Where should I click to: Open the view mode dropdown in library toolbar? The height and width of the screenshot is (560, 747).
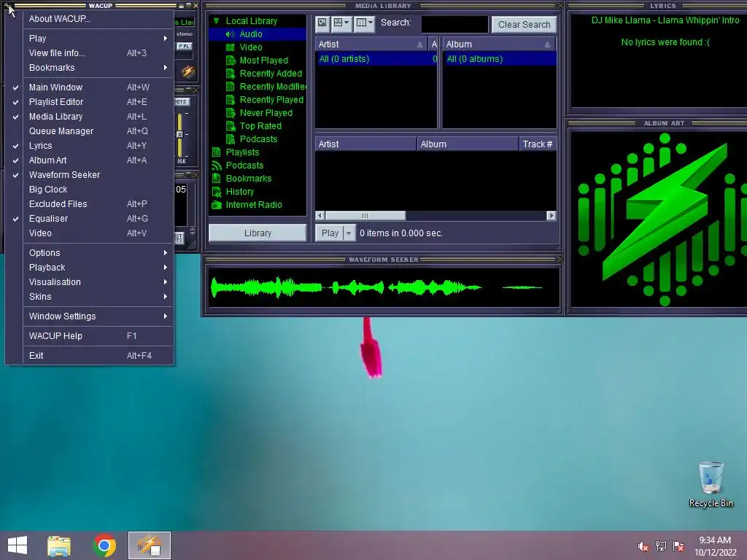(x=341, y=23)
